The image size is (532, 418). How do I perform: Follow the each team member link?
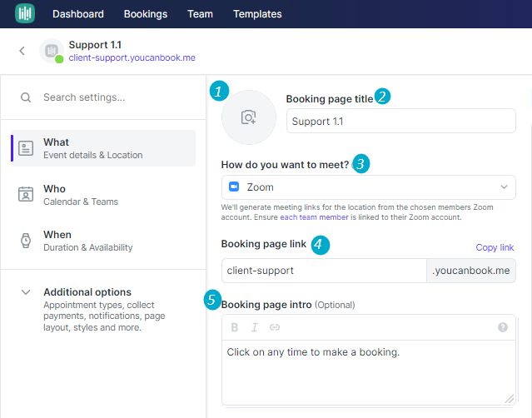tap(314, 217)
